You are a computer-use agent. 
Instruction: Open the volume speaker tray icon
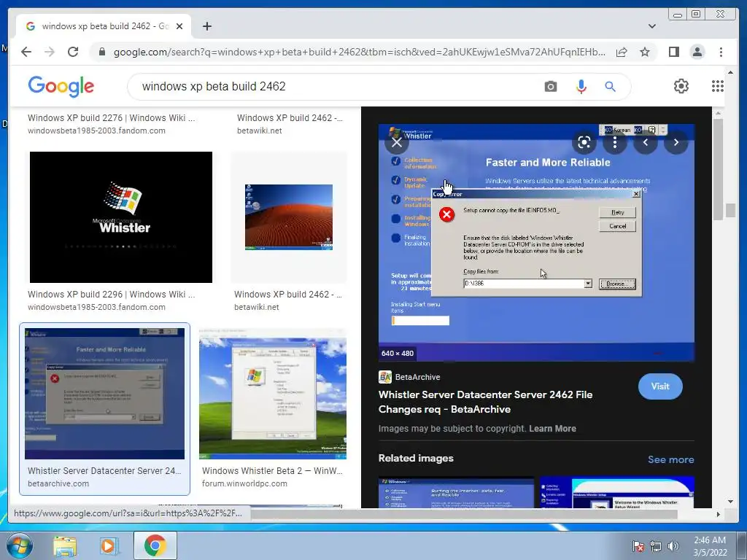[x=673, y=546]
